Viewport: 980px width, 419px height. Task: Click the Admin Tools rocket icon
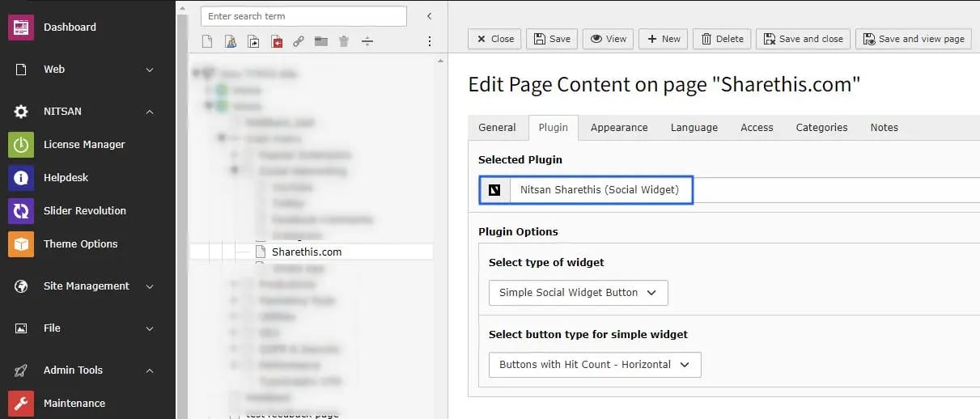[x=21, y=370]
